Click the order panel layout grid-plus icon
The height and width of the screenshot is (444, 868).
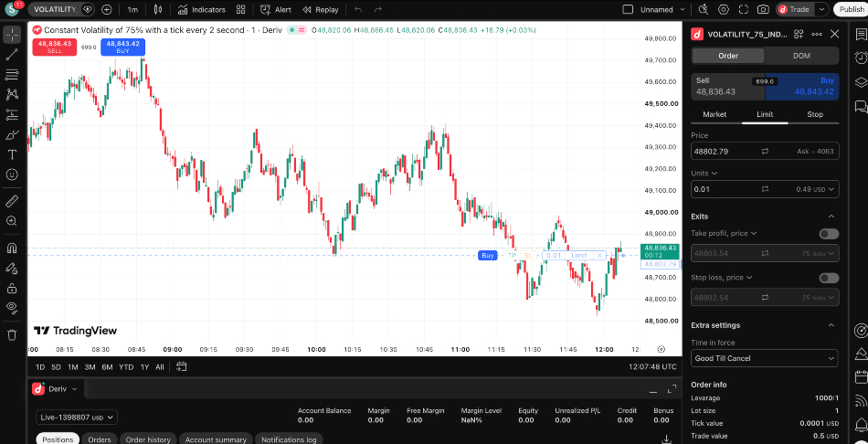click(799, 35)
